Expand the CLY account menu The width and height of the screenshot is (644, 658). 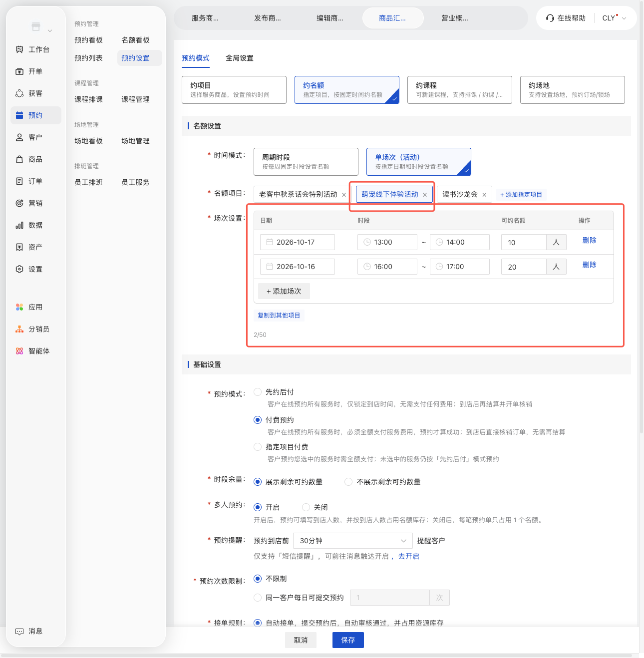click(x=614, y=18)
